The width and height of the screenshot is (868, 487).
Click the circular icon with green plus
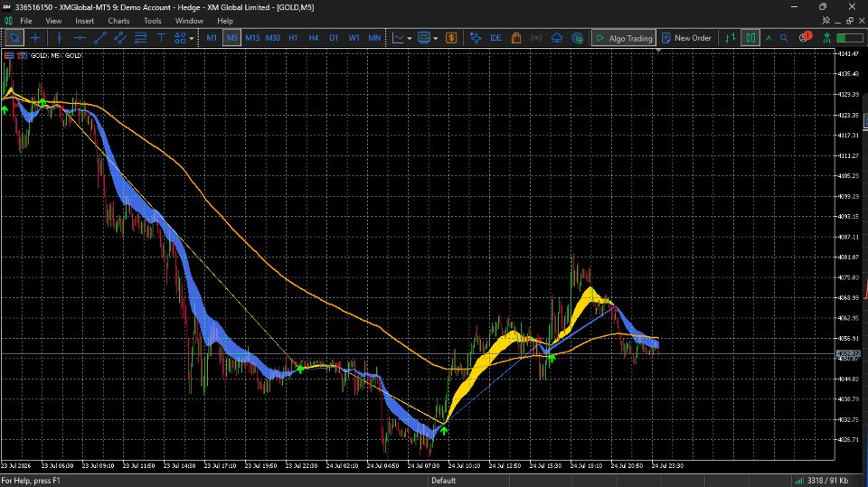[578, 38]
